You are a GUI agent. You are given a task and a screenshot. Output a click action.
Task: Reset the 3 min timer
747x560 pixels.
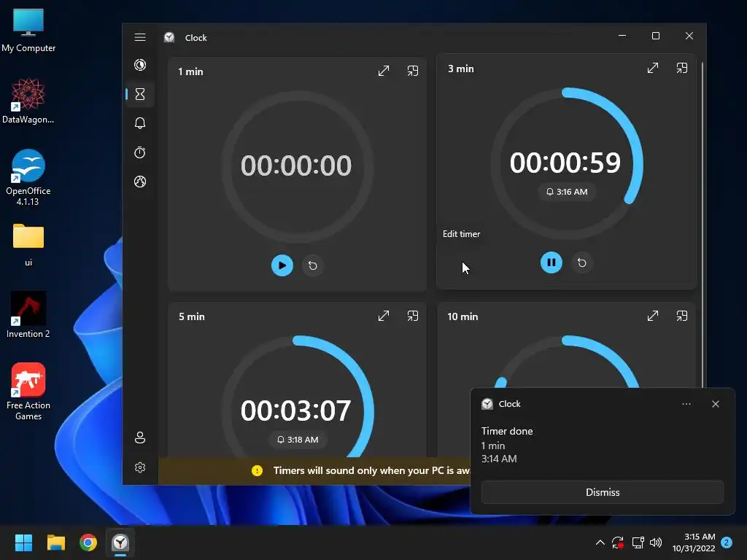tap(581, 262)
